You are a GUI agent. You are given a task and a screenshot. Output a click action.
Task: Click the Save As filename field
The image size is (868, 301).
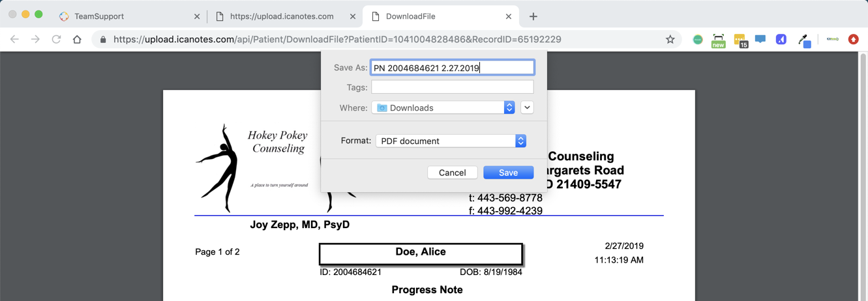coord(452,68)
